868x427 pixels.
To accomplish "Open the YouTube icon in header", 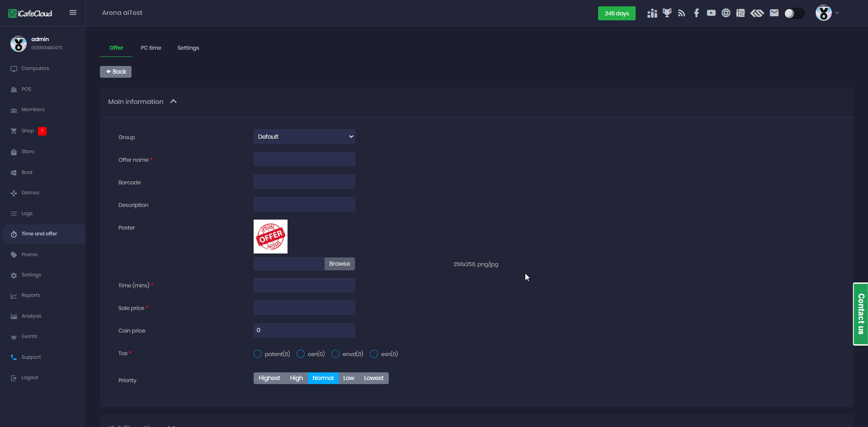I will pyautogui.click(x=711, y=13).
